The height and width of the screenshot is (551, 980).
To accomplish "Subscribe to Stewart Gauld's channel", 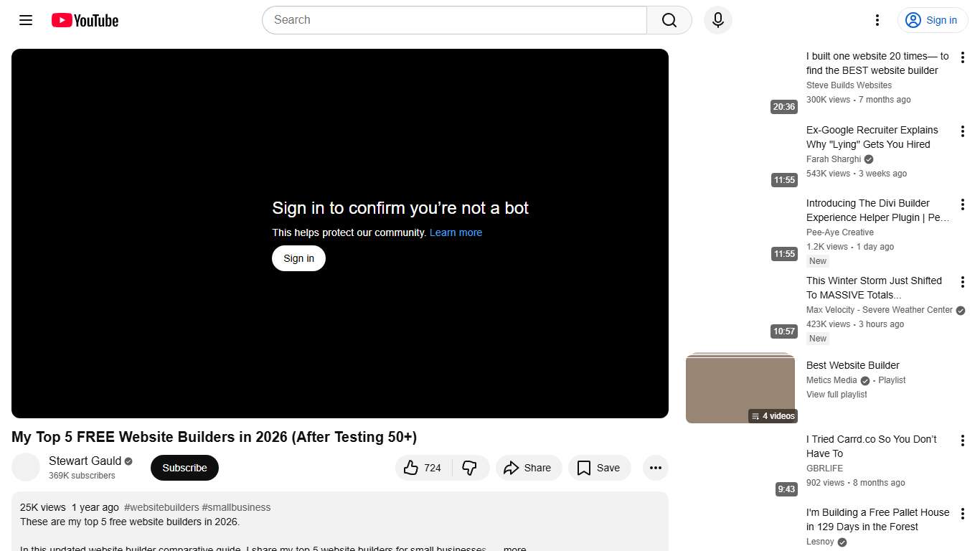I will click(x=184, y=468).
